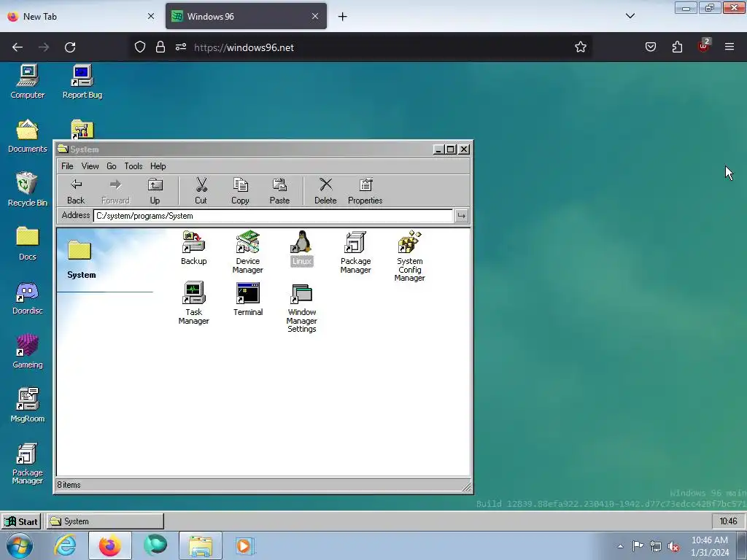Viewport: 747px width, 560px height.
Task: Select the Linux penguin icon
Action: 301,248
